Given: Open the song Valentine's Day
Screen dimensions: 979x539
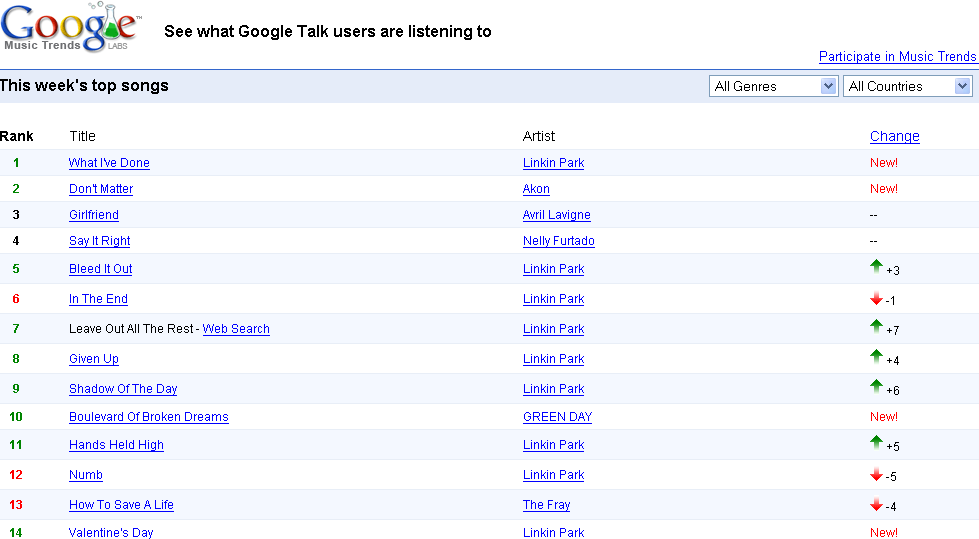Looking at the screenshot, I should pos(111,532).
